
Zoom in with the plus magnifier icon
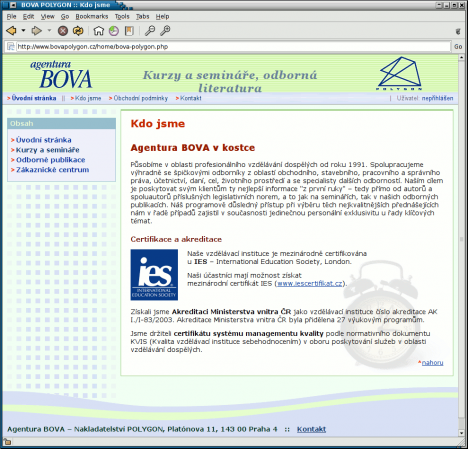point(165,31)
